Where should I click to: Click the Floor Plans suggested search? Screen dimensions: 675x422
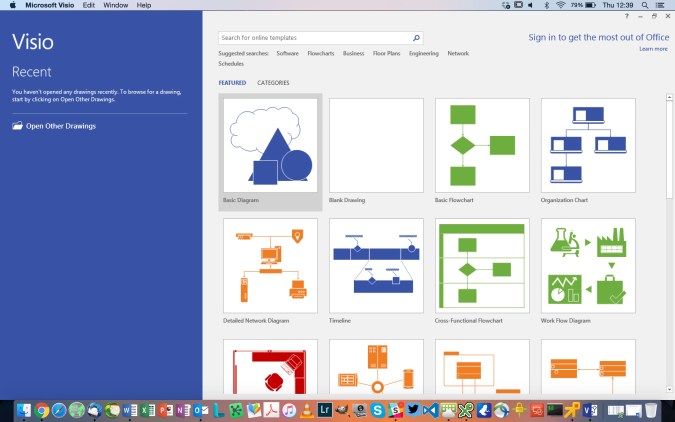[x=386, y=53]
